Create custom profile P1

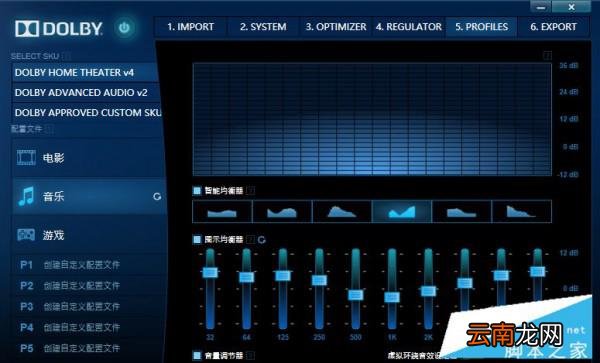(x=70, y=265)
